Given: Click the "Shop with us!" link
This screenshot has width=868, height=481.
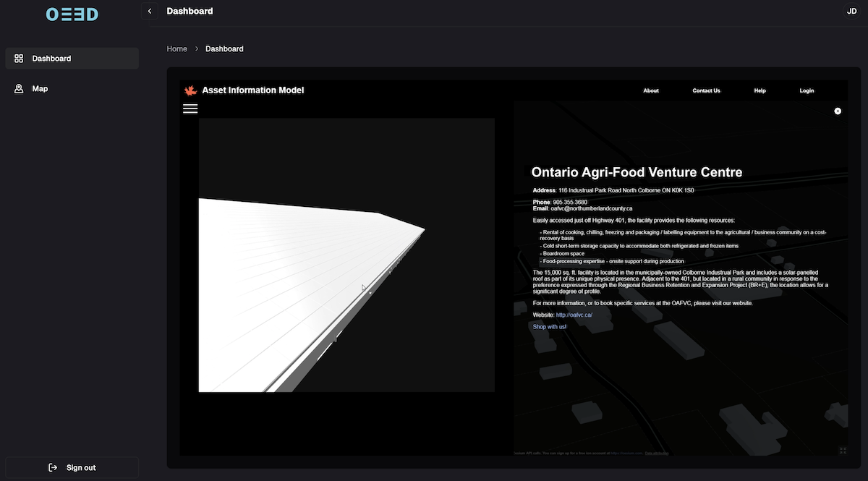Looking at the screenshot, I should tap(550, 327).
